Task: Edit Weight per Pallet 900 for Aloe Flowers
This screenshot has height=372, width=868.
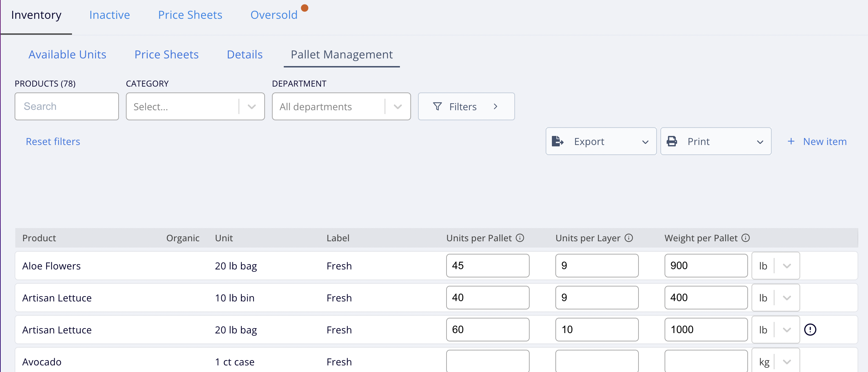Action: [x=706, y=266]
